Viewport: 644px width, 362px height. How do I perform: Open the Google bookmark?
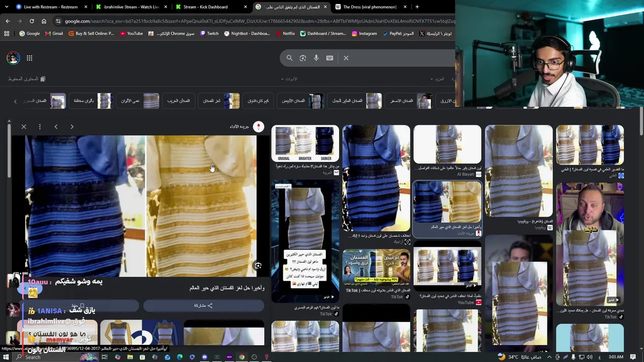[30, 34]
